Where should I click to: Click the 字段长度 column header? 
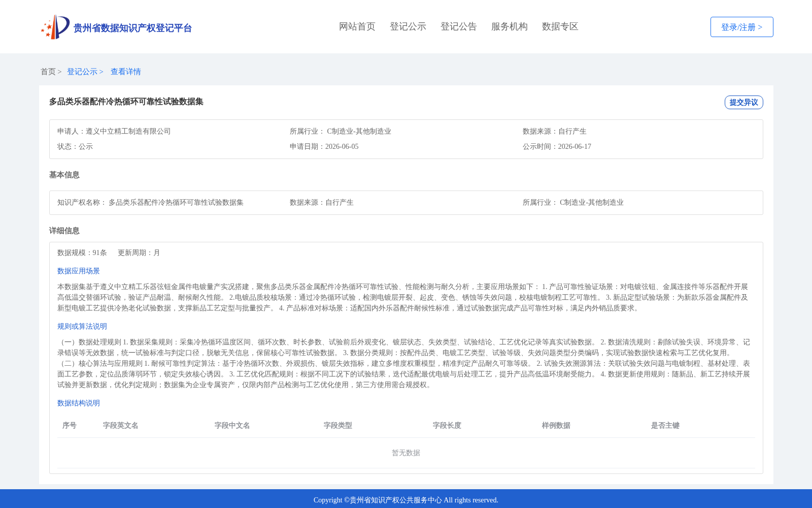(447, 425)
